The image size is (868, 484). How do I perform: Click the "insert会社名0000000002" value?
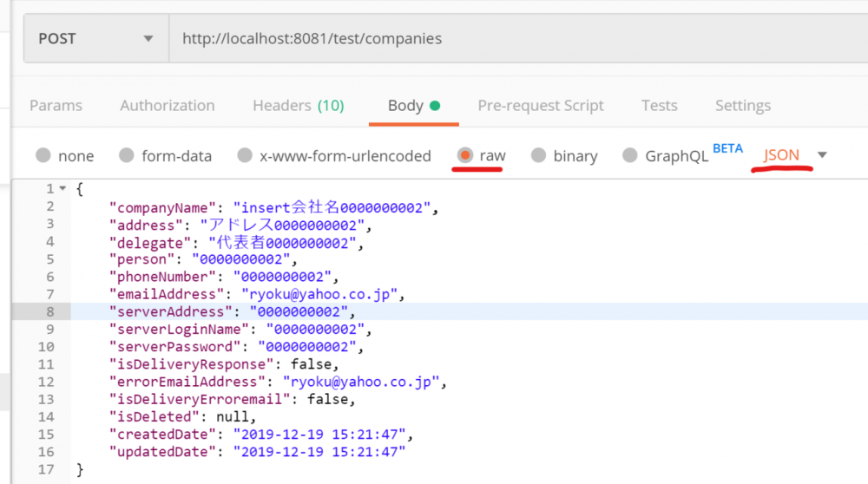pos(332,208)
